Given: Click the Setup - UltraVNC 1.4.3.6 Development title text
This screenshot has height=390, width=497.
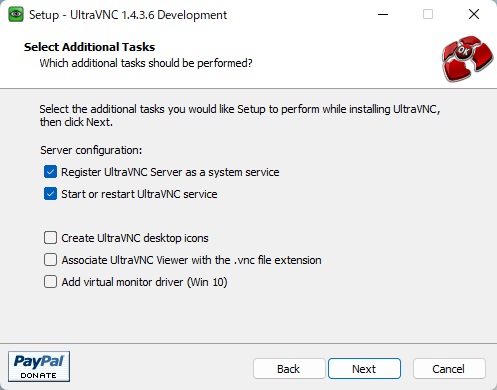Looking at the screenshot, I should point(128,15).
